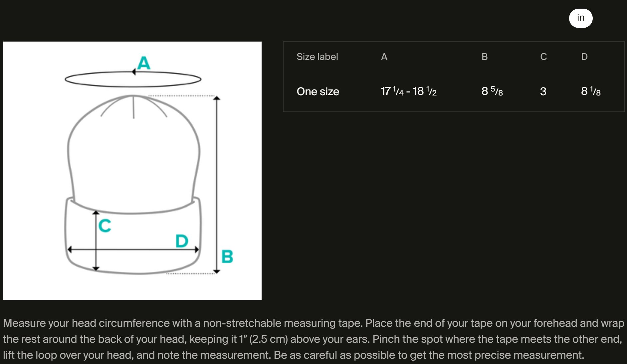
Task: Click the teal letter A in the diagram
Action: (x=144, y=63)
